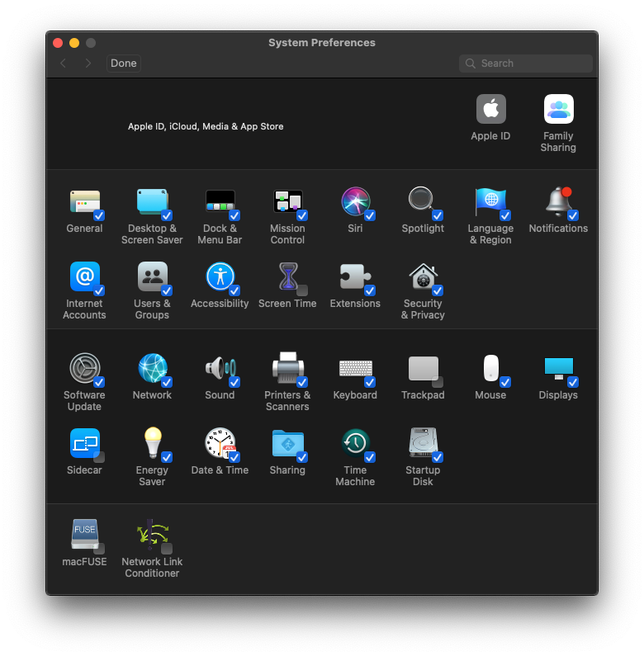
Task: Select the Sidecar icon
Action: [84, 443]
